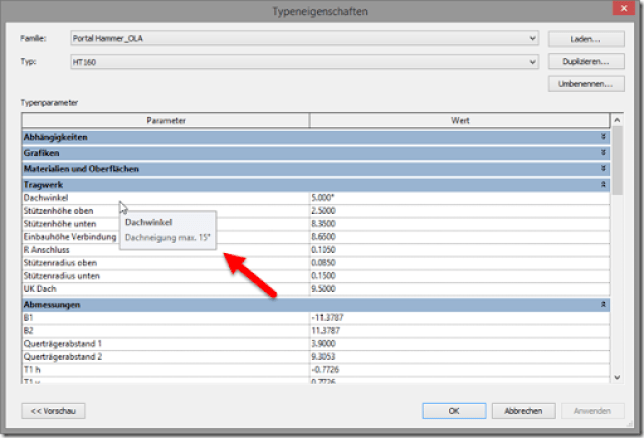This screenshot has height=438, width=644.
Task: Open the Familie dropdown Portal Hammer_OLA
Action: (x=304, y=38)
